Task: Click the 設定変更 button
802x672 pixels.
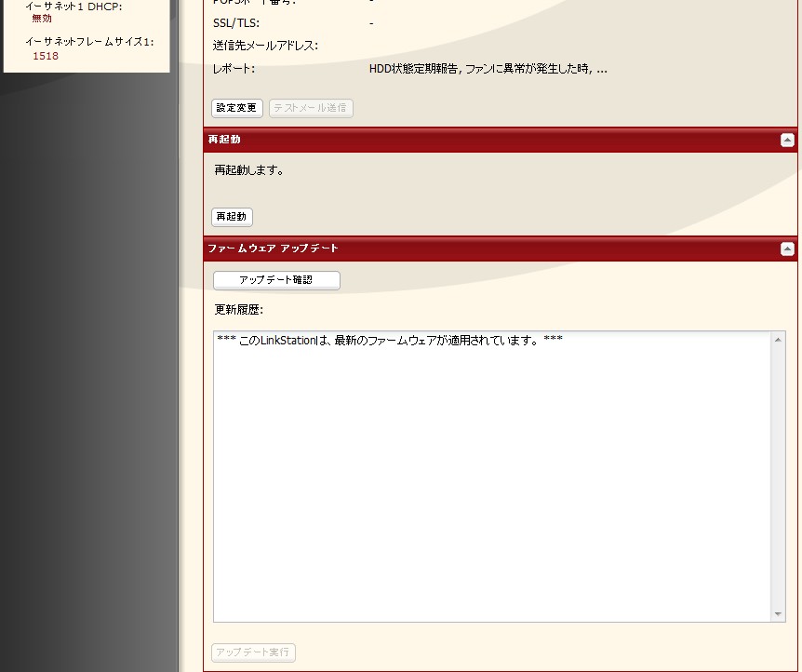Action: (x=237, y=108)
